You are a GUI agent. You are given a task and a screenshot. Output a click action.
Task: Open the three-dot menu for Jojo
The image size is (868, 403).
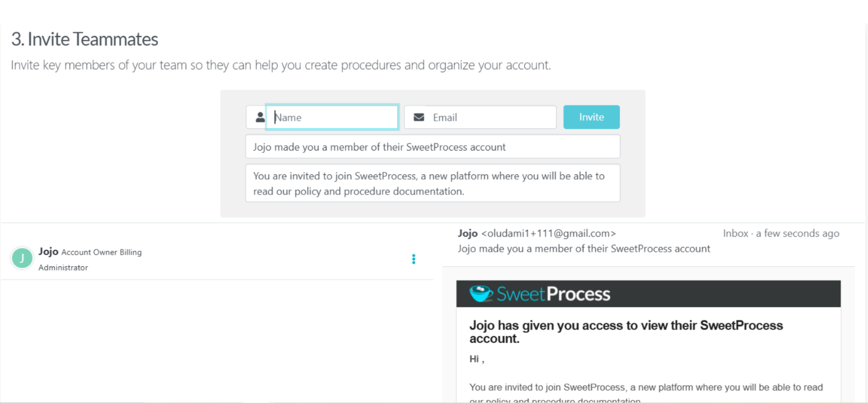[x=414, y=259]
